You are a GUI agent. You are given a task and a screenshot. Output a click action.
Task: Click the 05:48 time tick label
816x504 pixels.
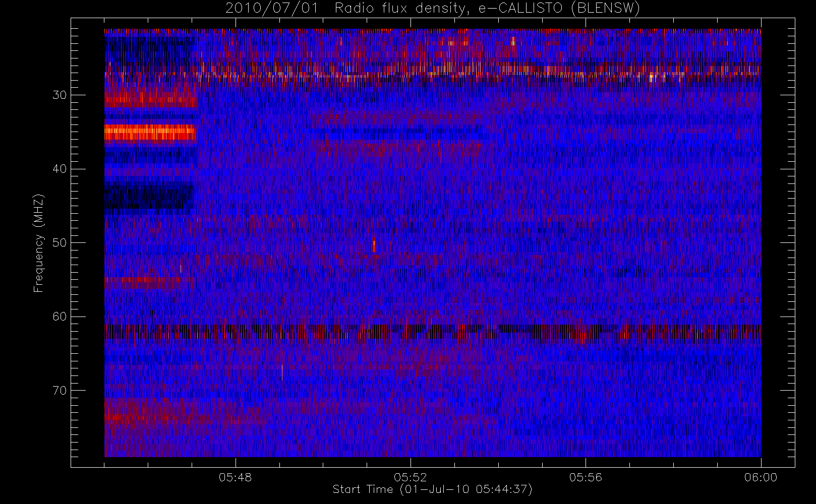click(x=235, y=477)
